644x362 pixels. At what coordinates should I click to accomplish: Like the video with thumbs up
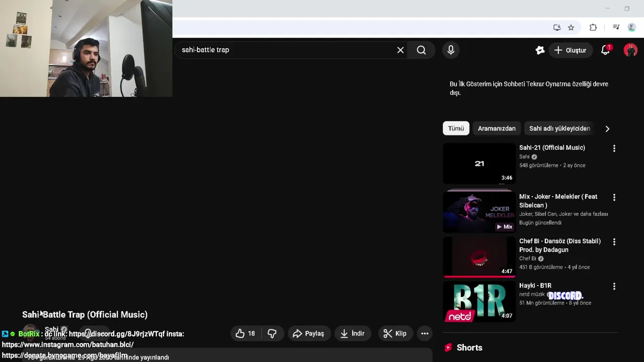pyautogui.click(x=246, y=333)
